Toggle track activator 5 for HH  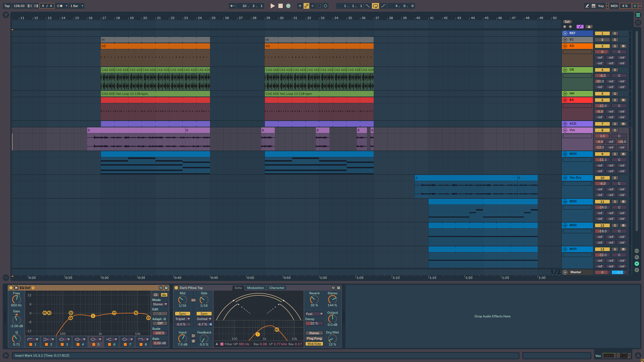pos(602,94)
